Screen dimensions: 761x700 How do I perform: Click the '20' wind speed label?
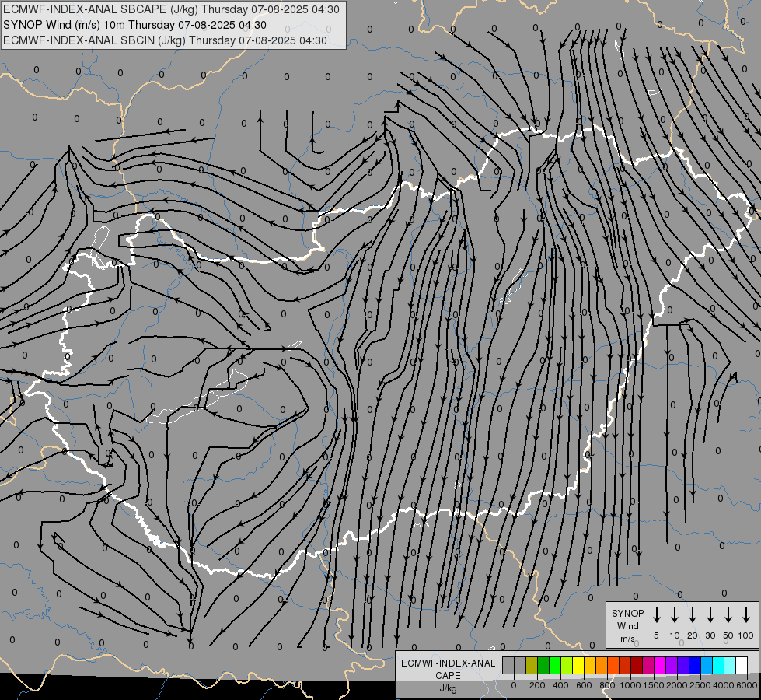[x=692, y=635]
